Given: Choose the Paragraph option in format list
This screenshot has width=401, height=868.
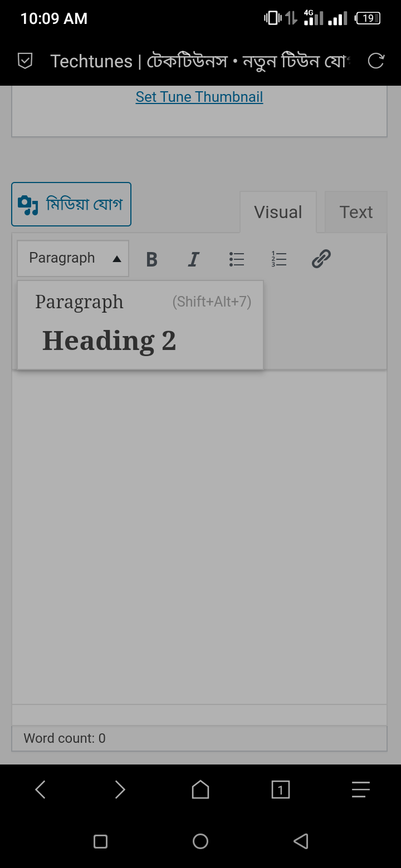Looking at the screenshot, I should coord(140,302).
